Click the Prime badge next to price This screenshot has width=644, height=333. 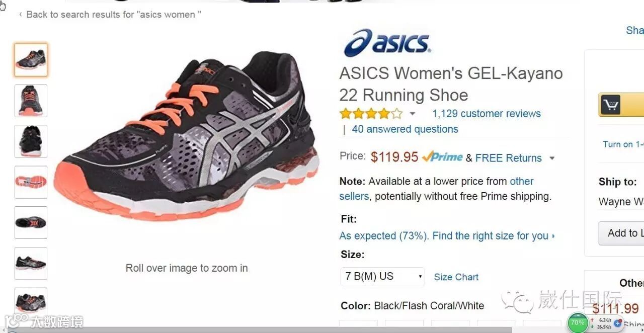coord(442,157)
